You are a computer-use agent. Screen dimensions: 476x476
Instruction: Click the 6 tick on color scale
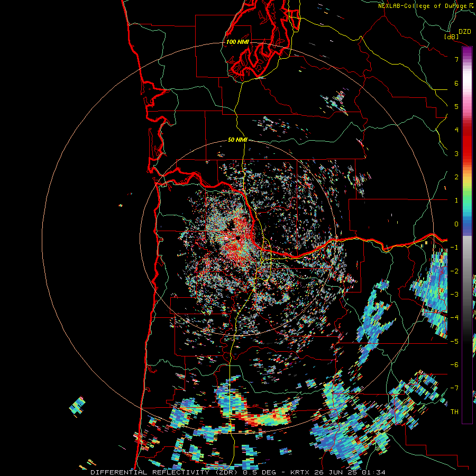tap(456, 83)
